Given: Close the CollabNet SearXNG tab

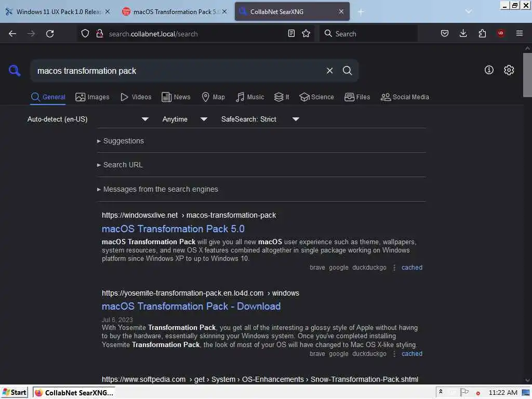Looking at the screenshot, I should (x=341, y=11).
